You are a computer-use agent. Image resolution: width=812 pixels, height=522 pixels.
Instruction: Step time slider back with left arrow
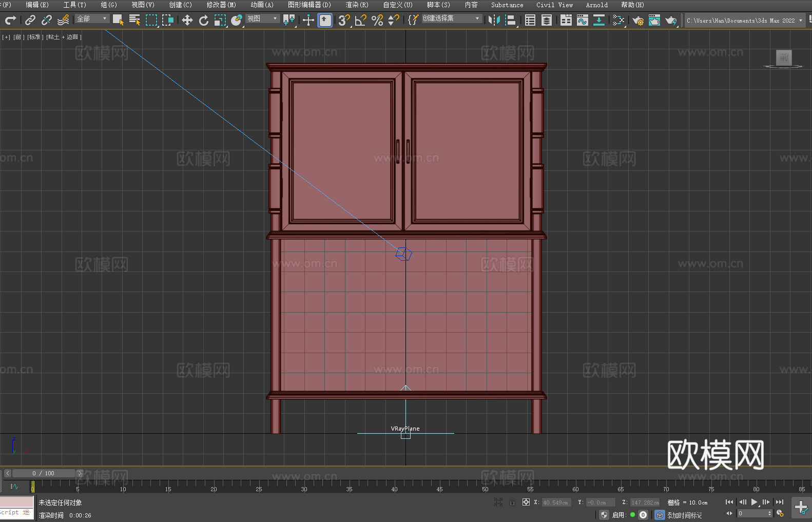[x=8, y=473]
